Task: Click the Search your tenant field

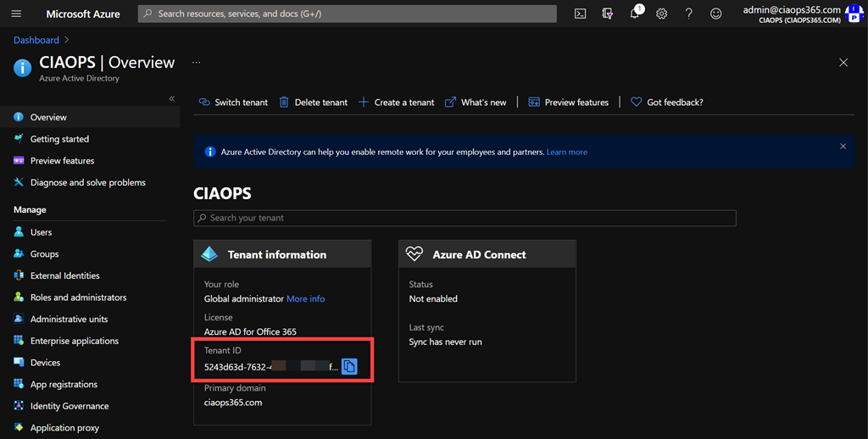Action: click(465, 218)
